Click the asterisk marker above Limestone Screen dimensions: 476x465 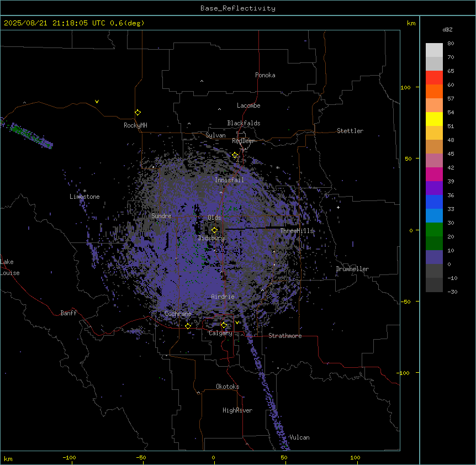click(84, 191)
